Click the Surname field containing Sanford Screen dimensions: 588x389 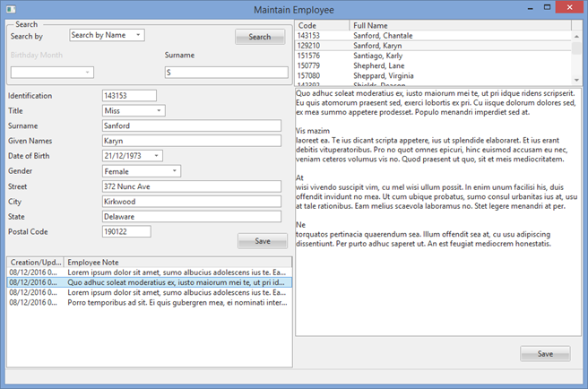pos(192,125)
